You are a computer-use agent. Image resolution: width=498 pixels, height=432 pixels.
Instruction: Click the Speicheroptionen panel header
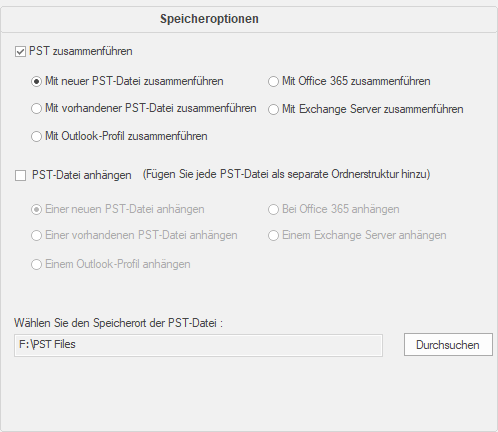[x=209, y=19]
